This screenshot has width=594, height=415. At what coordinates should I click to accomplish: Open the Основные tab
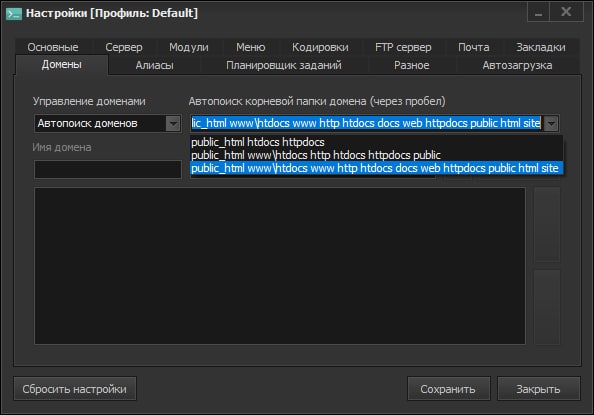coord(53,47)
